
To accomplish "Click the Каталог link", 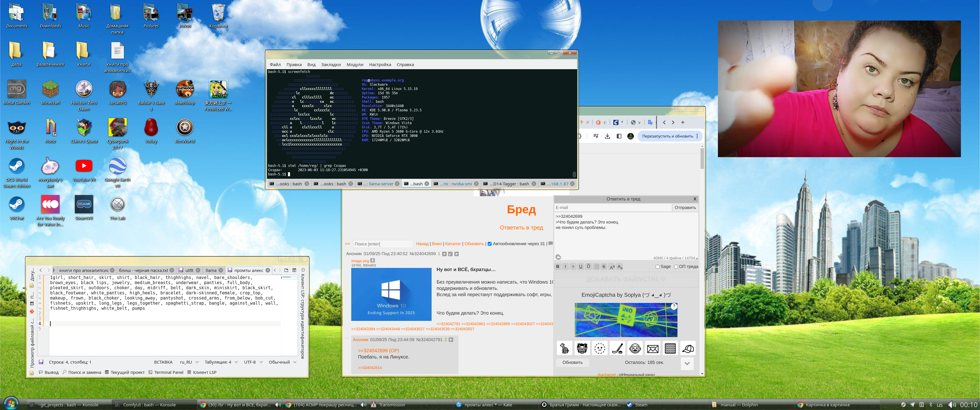I will click(453, 244).
